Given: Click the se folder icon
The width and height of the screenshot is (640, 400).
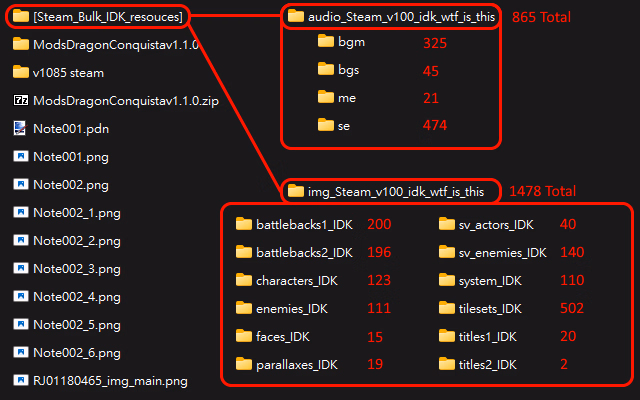Looking at the screenshot, I should [326, 125].
